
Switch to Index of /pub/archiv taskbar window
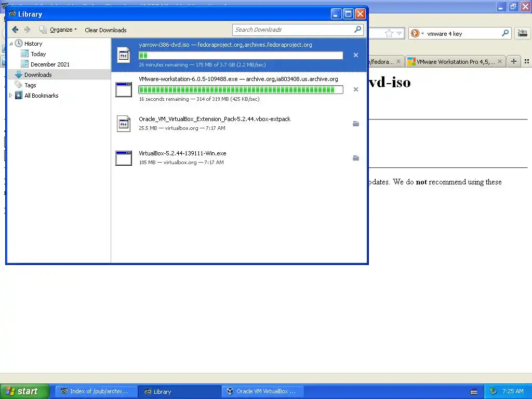pos(96,391)
